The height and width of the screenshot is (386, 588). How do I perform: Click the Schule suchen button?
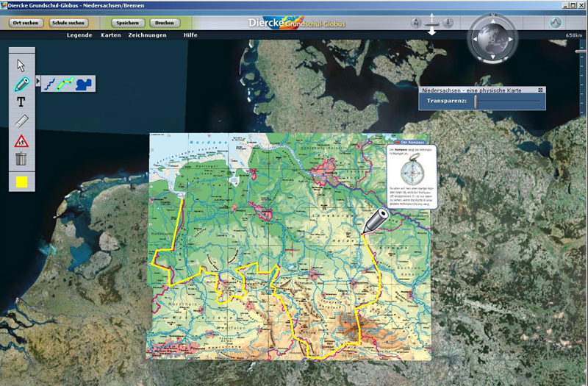(68, 23)
